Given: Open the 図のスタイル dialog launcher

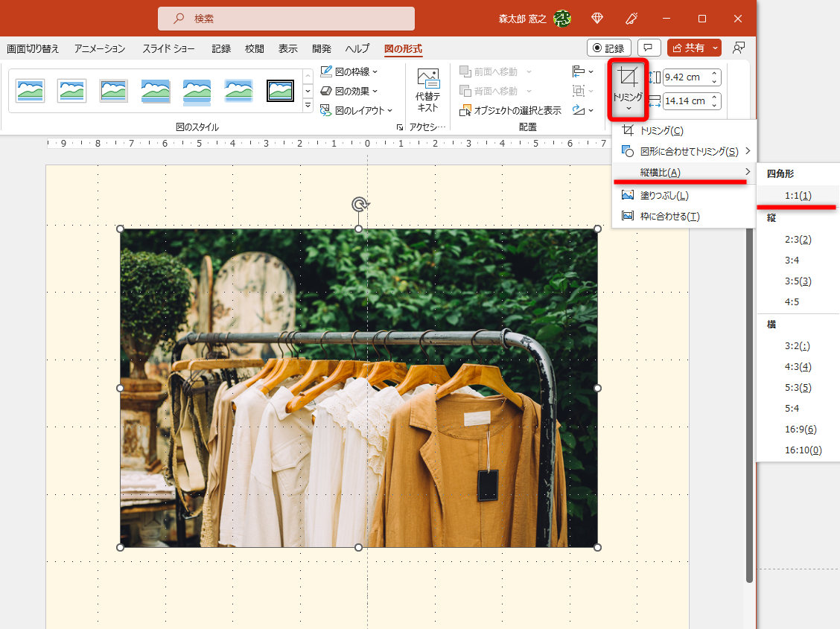Looking at the screenshot, I should click(x=400, y=127).
